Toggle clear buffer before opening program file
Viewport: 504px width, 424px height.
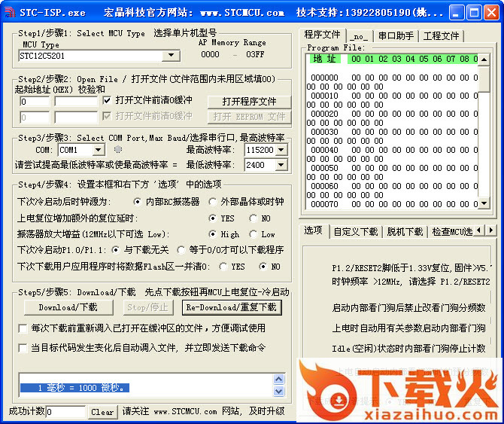(107, 100)
